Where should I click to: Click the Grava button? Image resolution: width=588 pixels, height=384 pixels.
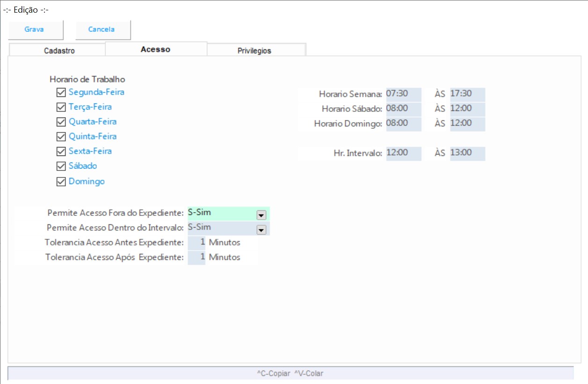tap(35, 30)
